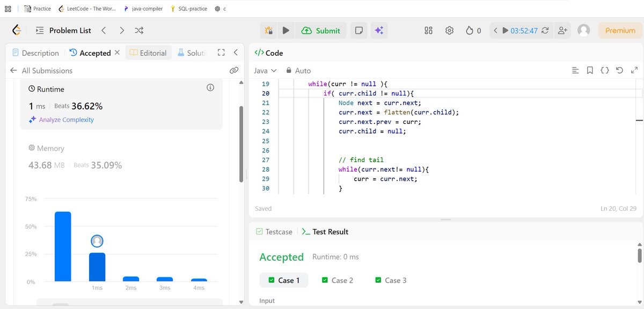
Task: Reset code to default icon
Action: [x=619, y=70]
